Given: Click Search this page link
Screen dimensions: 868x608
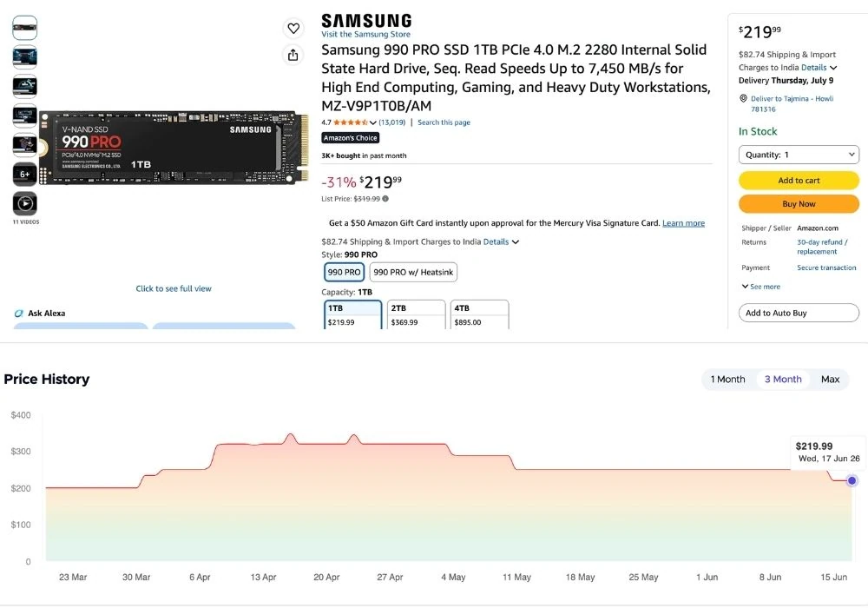Looking at the screenshot, I should 444,122.
